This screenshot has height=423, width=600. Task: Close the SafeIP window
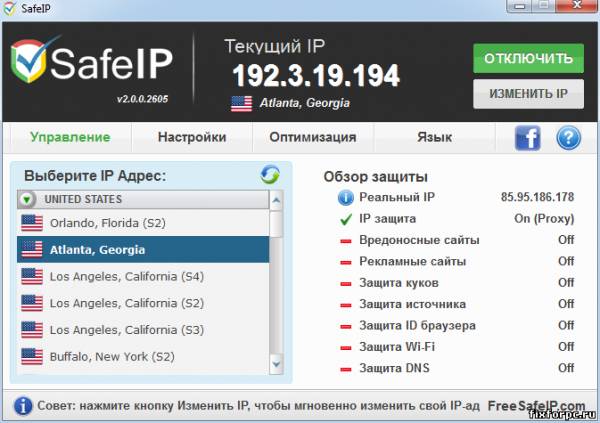tap(577, 6)
